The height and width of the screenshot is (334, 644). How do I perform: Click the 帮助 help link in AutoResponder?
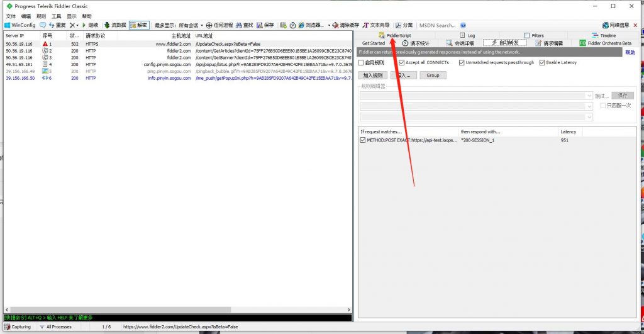pos(630,52)
